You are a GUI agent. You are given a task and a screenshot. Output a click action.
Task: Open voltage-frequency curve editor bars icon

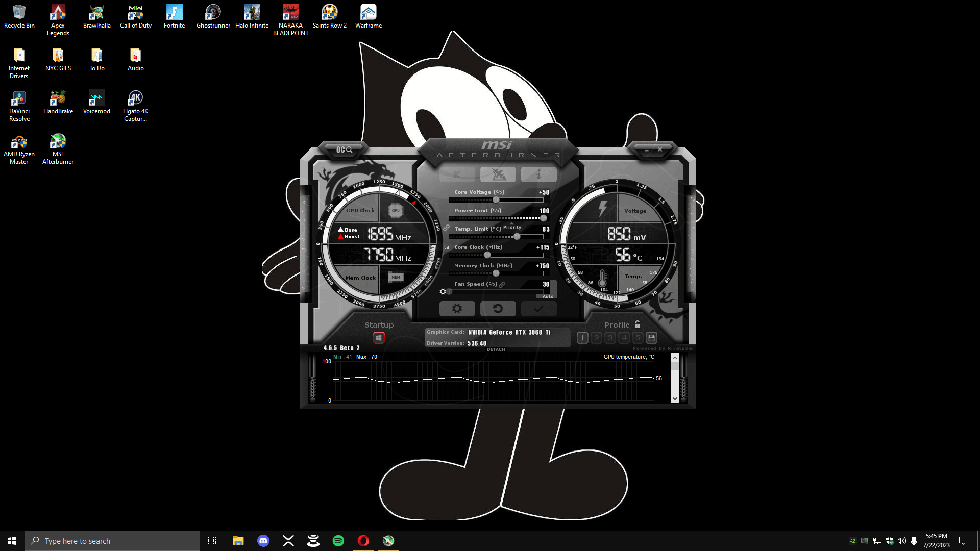(x=448, y=247)
